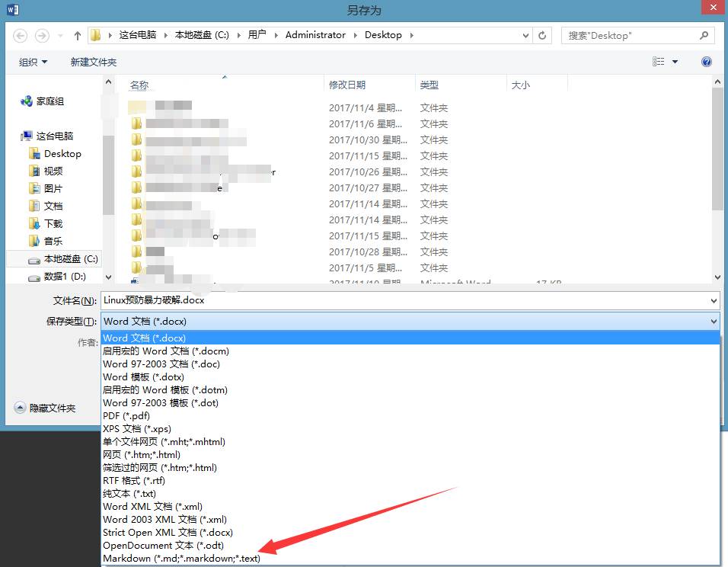
Task: Choose PDF (*.pdf) save type
Action: pyautogui.click(x=410, y=416)
